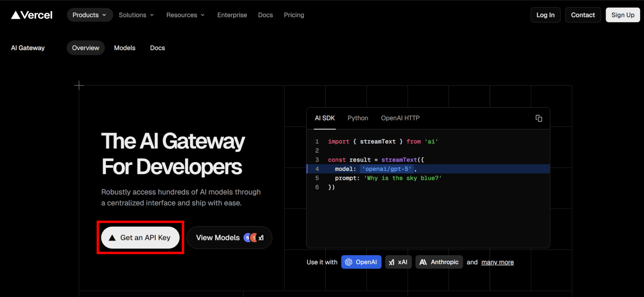Viewport: 644px width, 297px height.
Task: Go to the Pricing page
Action: point(294,15)
